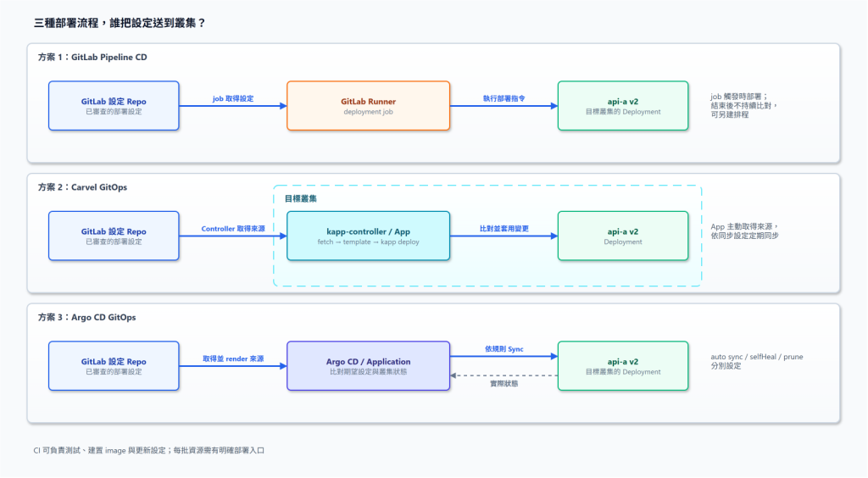
Task: Click the job 取得設定 arrow label
Action: [233, 98]
